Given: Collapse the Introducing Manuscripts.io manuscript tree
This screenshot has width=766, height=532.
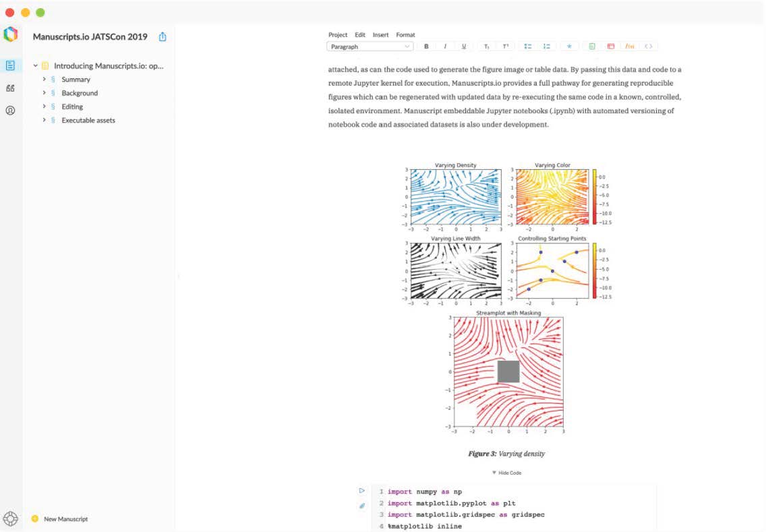Looking at the screenshot, I should (x=36, y=66).
